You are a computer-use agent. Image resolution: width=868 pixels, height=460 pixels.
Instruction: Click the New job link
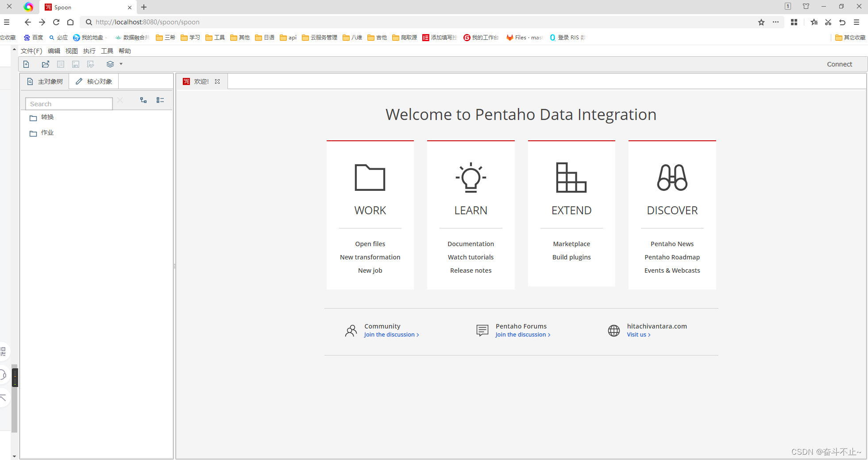[370, 271]
